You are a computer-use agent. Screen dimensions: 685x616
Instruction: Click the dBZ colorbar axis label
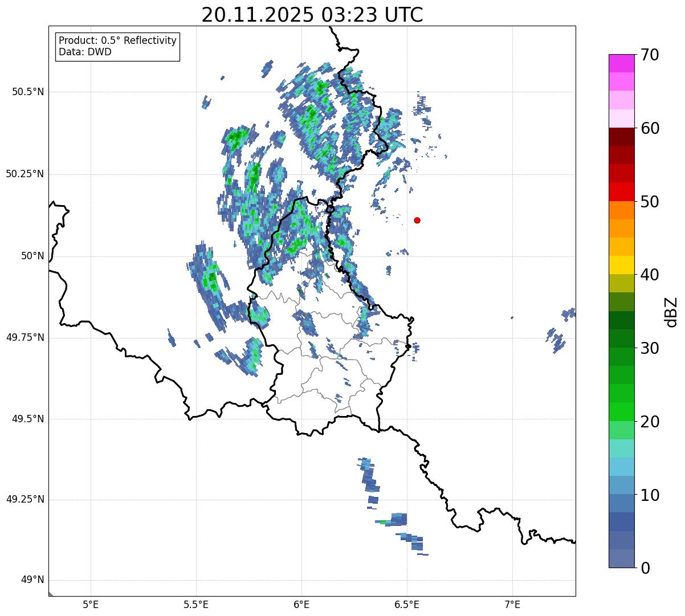tap(672, 312)
